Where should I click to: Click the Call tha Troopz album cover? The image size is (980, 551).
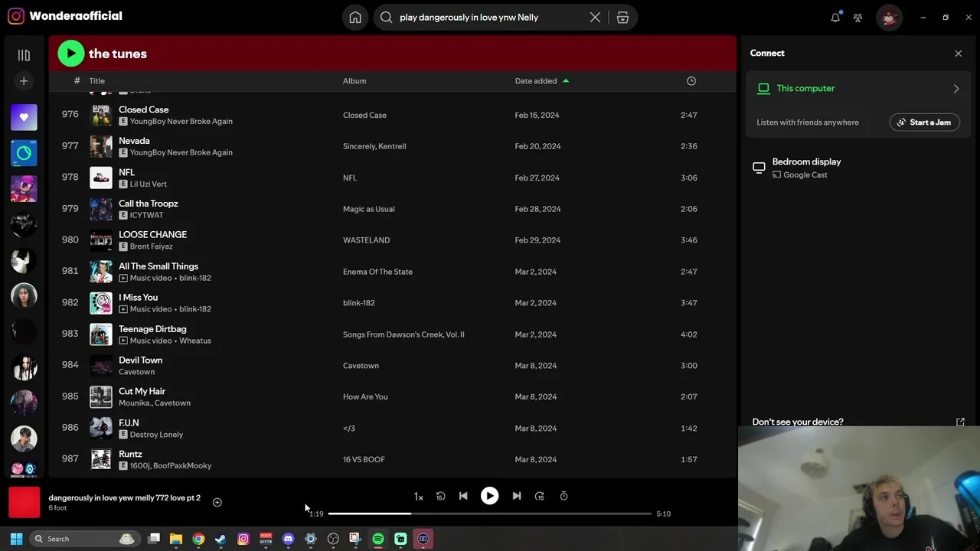click(x=101, y=209)
